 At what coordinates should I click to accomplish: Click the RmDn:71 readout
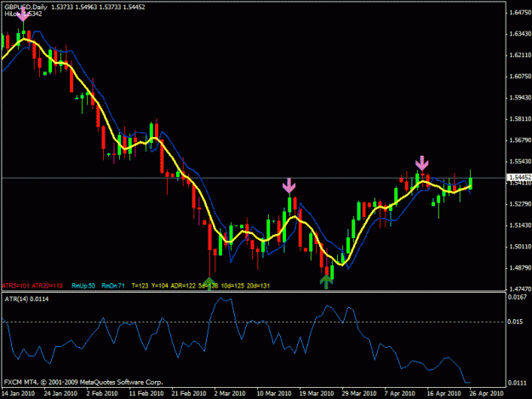coord(113,286)
